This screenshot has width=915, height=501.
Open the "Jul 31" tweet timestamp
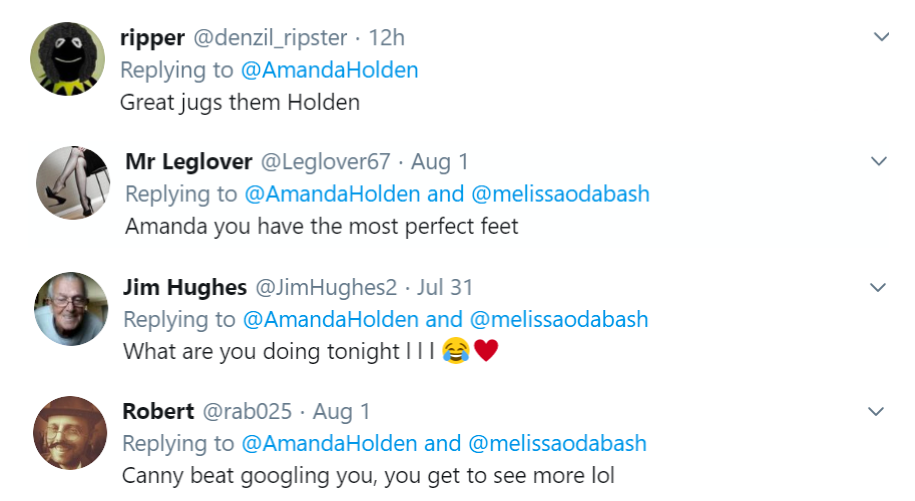click(x=445, y=288)
